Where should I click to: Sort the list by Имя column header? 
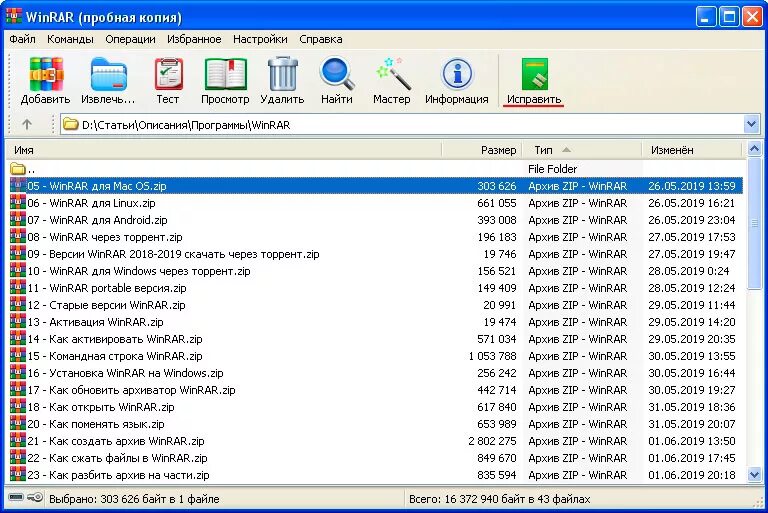pyautogui.click(x=224, y=150)
